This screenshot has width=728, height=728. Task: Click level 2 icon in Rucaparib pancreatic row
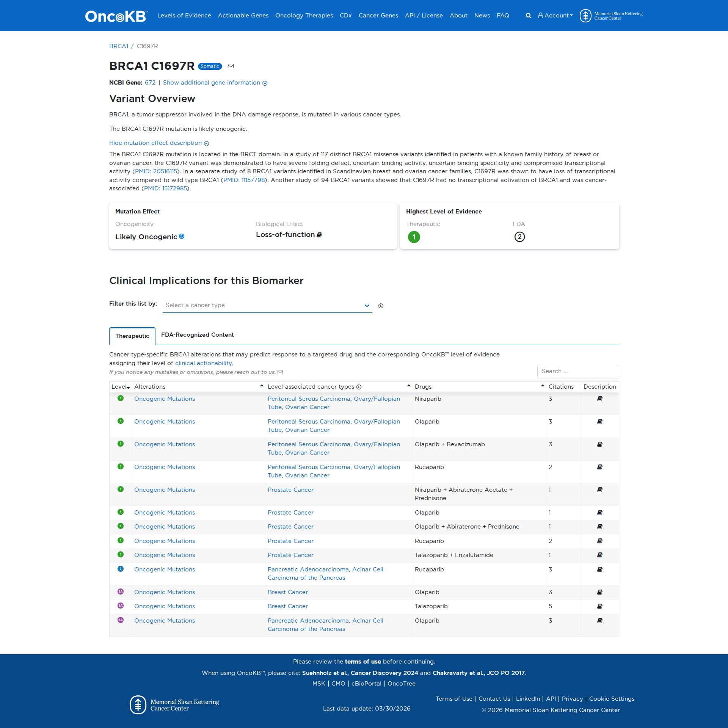click(121, 569)
